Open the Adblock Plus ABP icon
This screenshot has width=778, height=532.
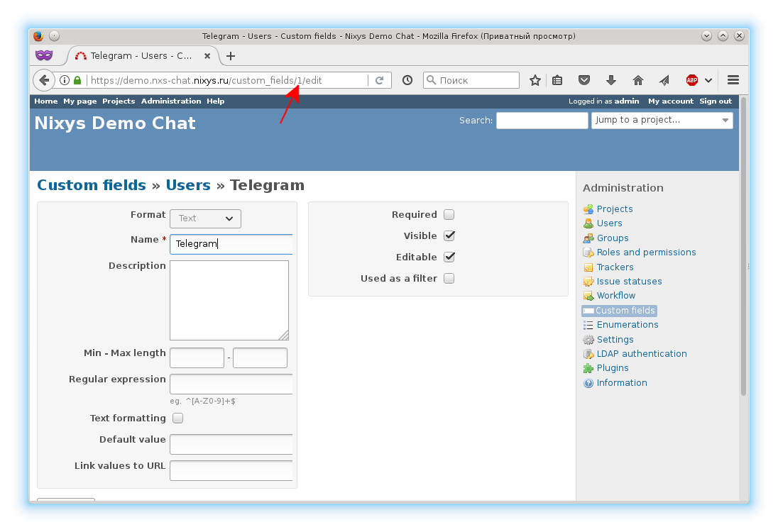point(691,80)
